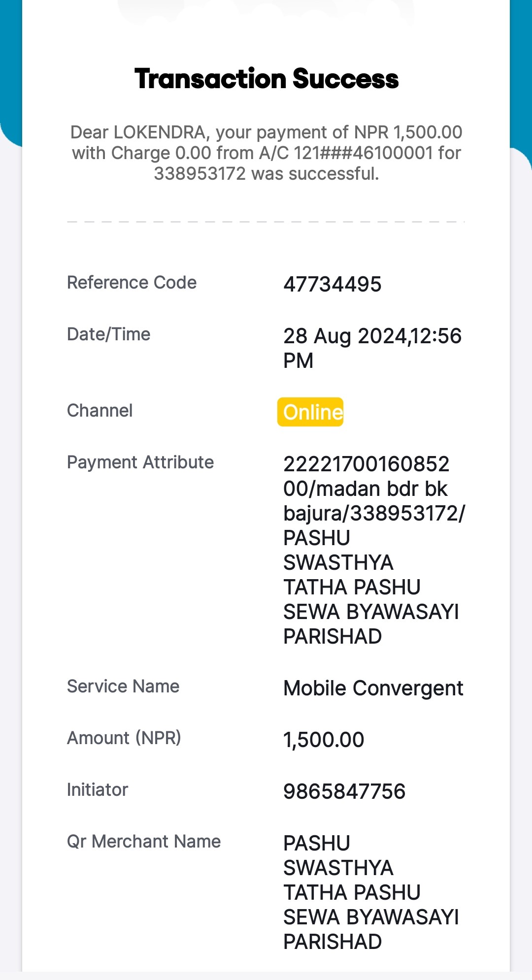Tap the Qr Merchant Name label
The image size is (532, 980).
[144, 842]
